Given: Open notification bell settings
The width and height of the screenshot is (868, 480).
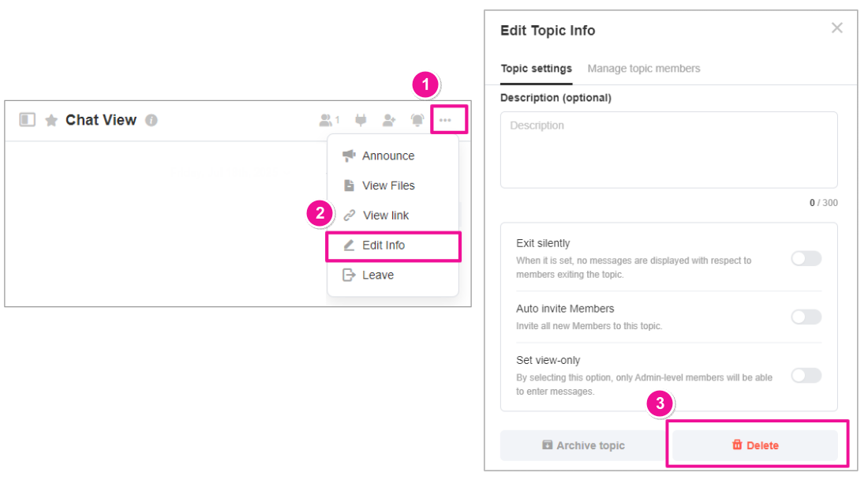Looking at the screenshot, I should click(417, 120).
